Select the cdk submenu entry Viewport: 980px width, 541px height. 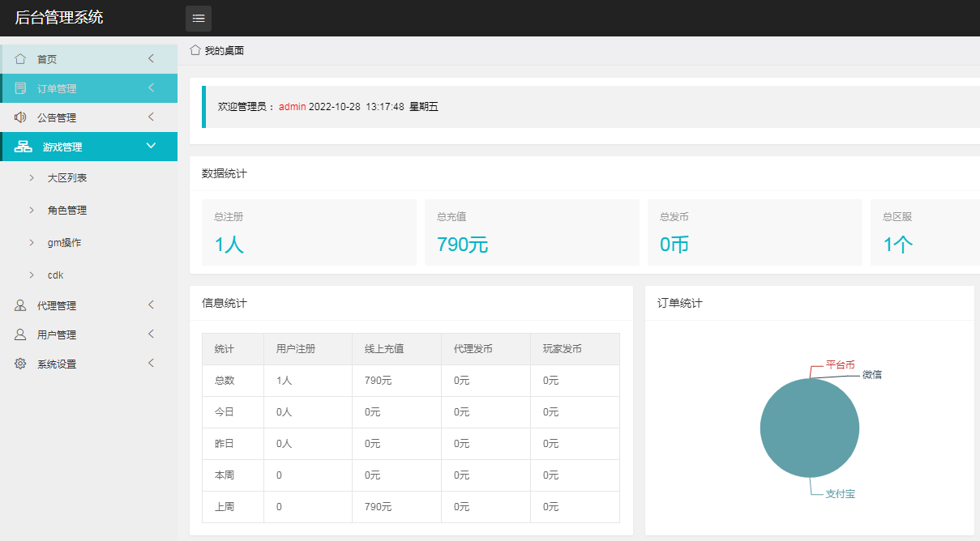[55, 275]
